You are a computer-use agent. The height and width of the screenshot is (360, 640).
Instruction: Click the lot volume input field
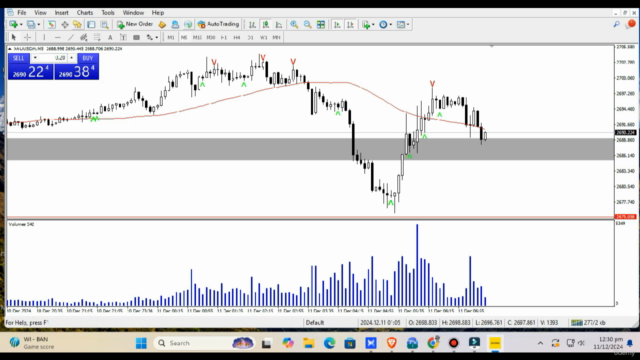click(53, 58)
